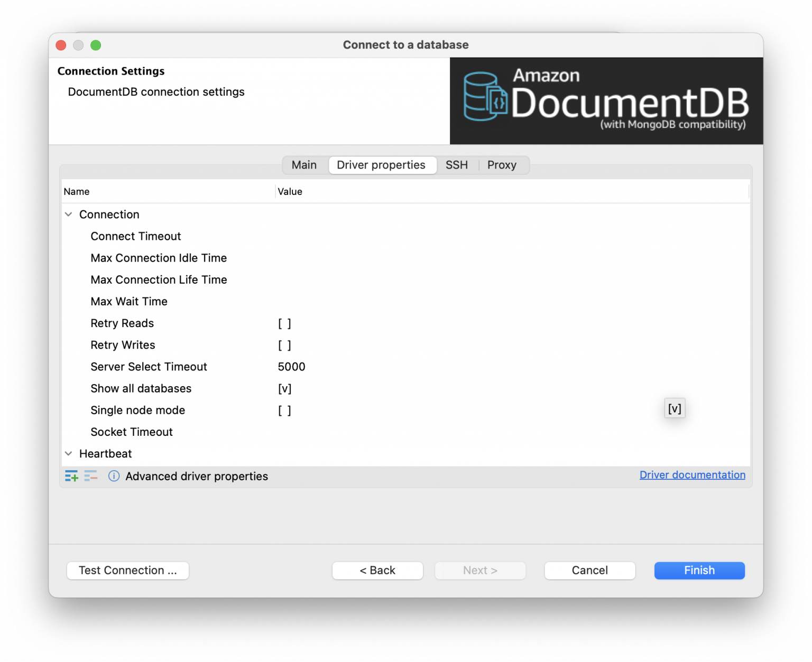Enable Single node mode
Viewport: 812px width, 662px height.
[284, 410]
